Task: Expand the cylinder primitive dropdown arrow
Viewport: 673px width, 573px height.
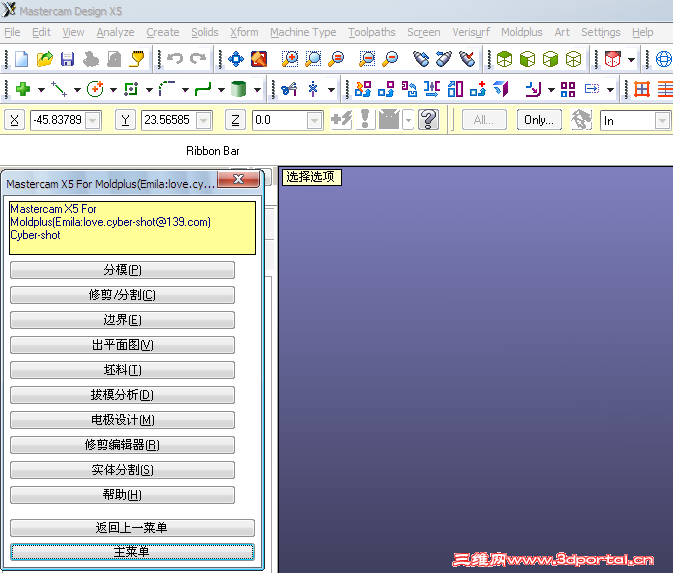Action: point(257,90)
